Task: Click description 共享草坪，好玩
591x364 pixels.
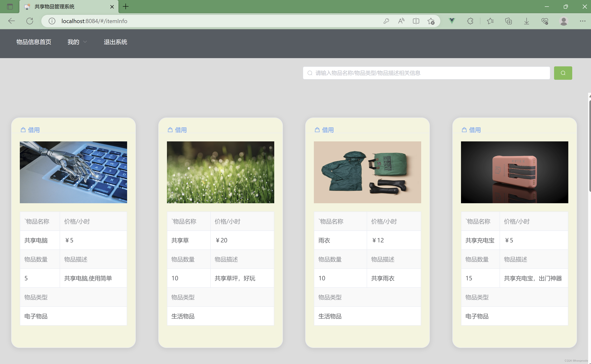Action: tap(242, 278)
